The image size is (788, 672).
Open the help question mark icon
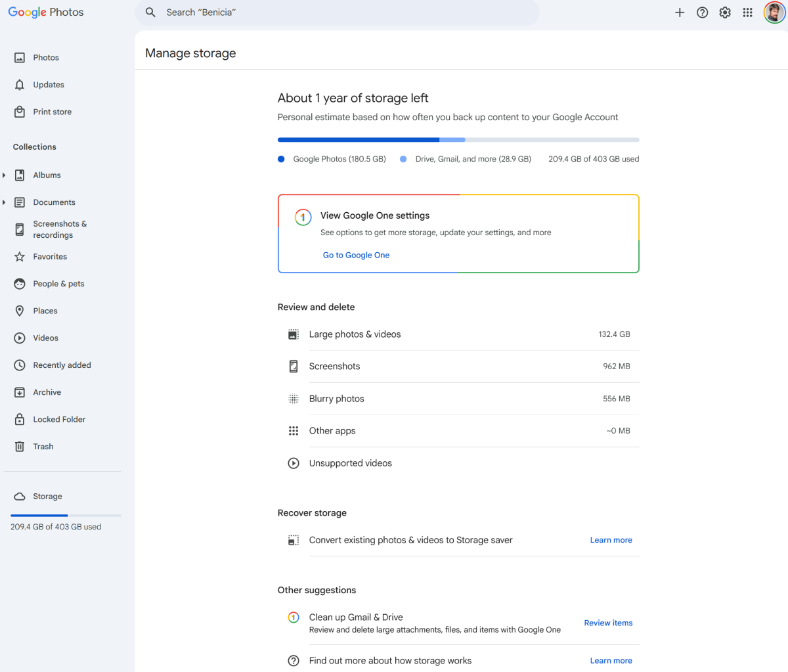click(703, 12)
